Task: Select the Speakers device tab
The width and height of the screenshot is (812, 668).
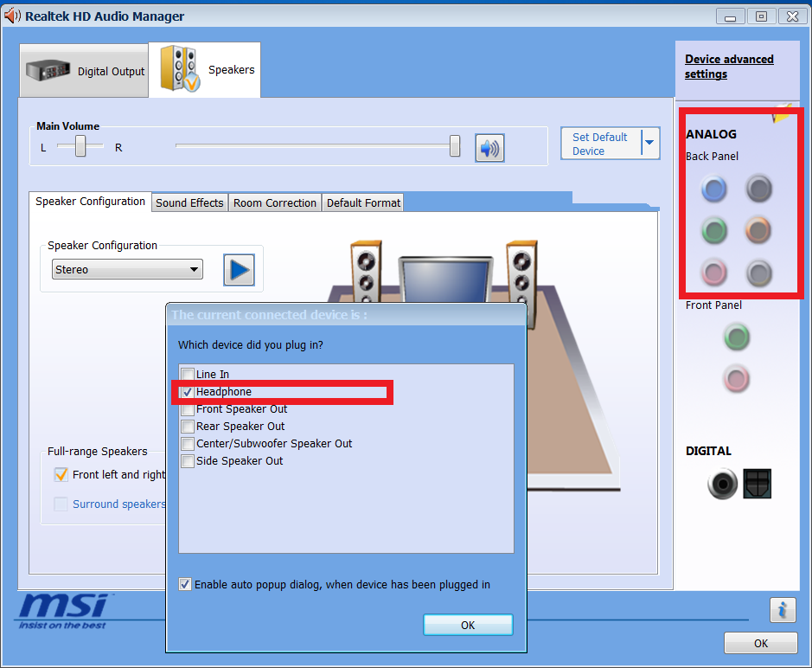Action: (205, 70)
